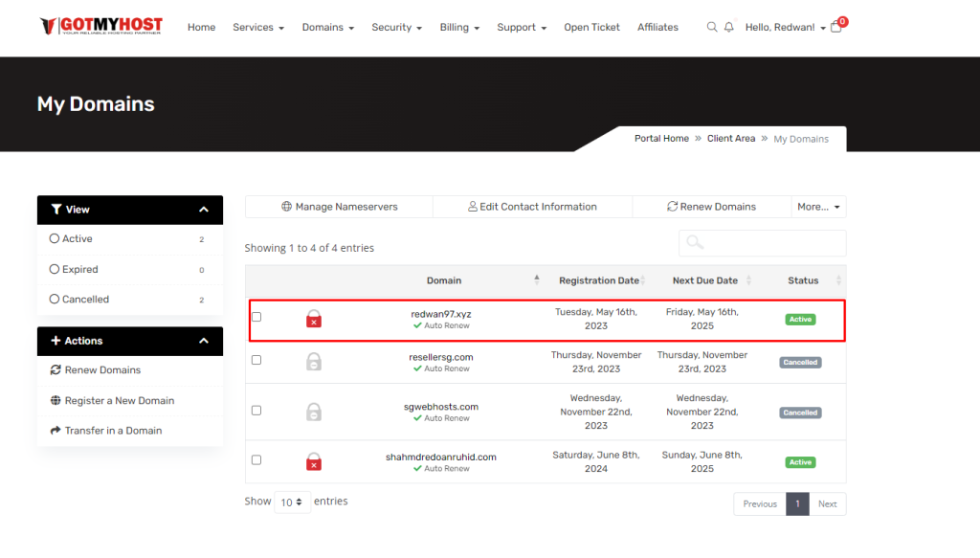Select the sgwebhosts.com row checkbox
Viewport: 980px width, 558px height.
[x=256, y=411]
